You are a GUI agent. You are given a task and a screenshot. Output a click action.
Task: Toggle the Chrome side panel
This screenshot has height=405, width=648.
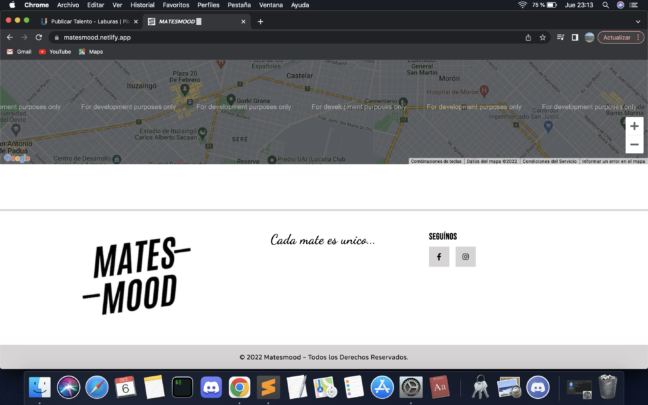click(575, 37)
